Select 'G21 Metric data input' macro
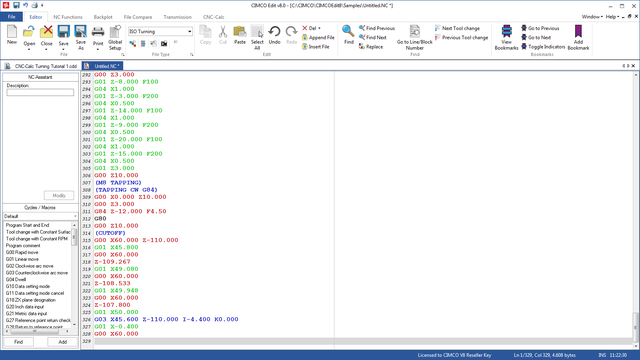Screen dimensions: 640x360 pyautogui.click(x=26, y=313)
